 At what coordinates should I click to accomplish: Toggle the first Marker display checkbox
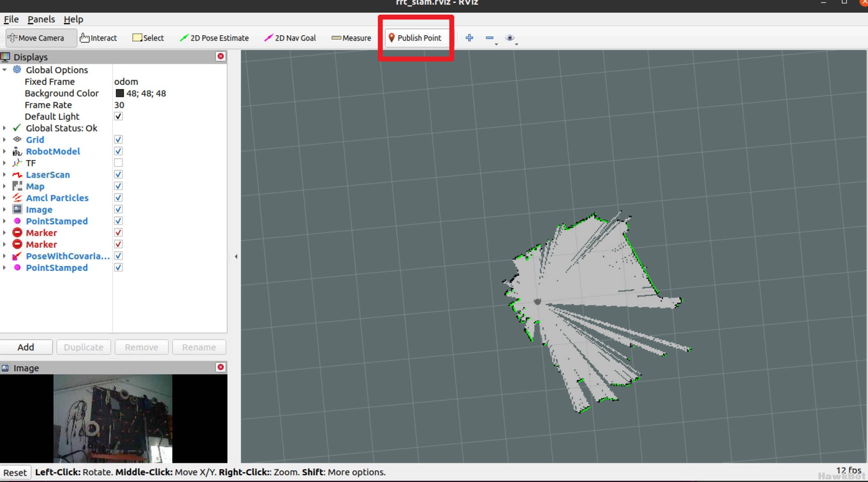coord(118,233)
